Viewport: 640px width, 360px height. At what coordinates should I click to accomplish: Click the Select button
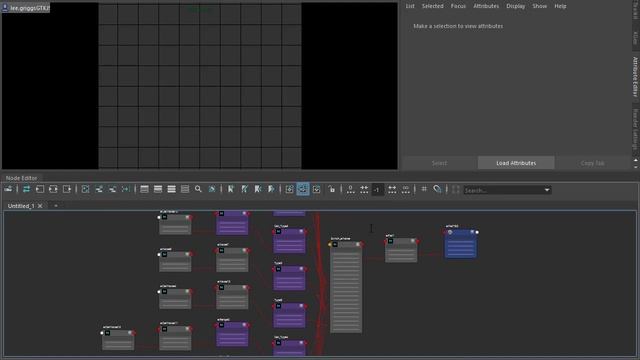(x=440, y=163)
